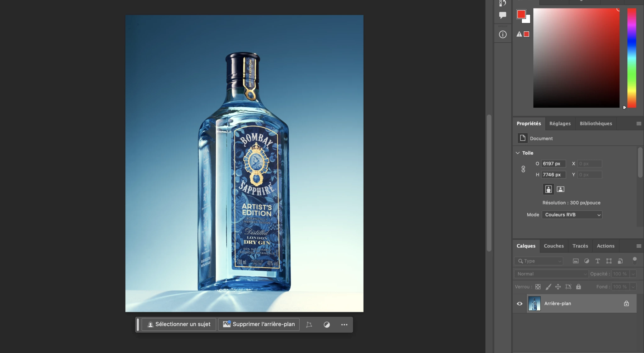Open the Propriétés panel menu
Viewport: 644px width, 353px height.
639,123
